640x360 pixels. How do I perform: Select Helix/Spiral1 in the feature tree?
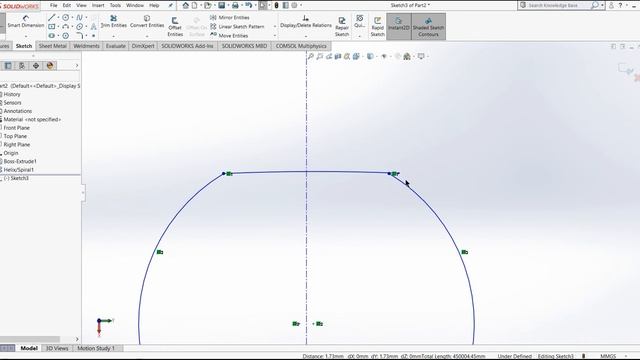tap(18, 170)
